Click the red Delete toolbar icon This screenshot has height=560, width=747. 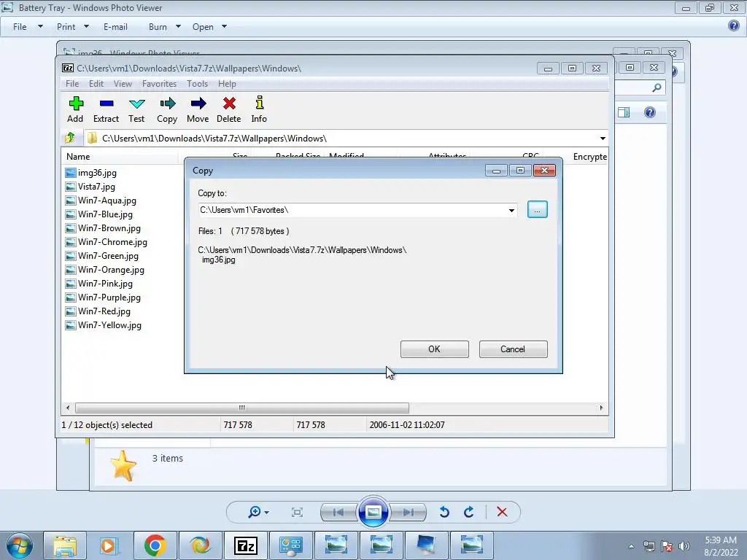click(229, 104)
